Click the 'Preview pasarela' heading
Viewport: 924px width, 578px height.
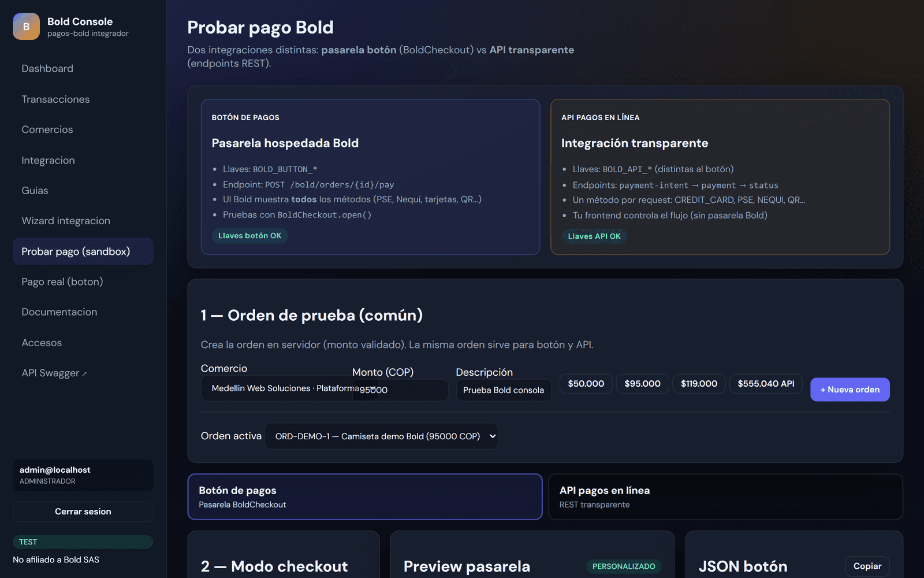(467, 566)
